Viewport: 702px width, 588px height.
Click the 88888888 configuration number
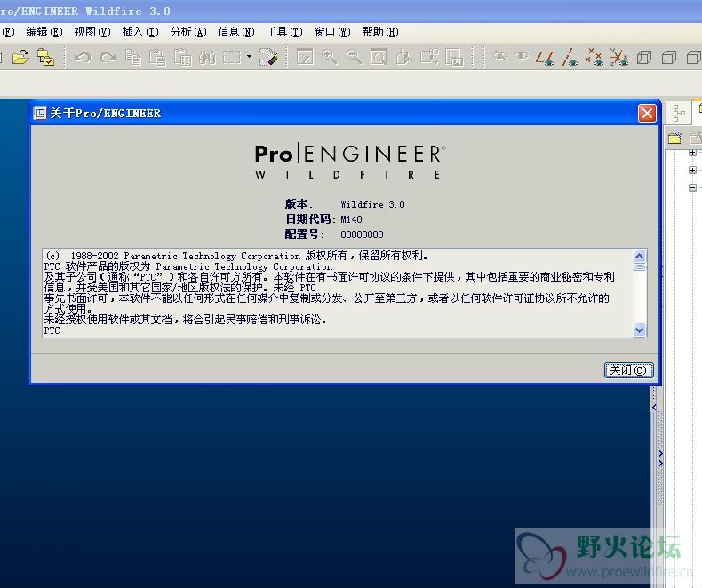(x=362, y=234)
